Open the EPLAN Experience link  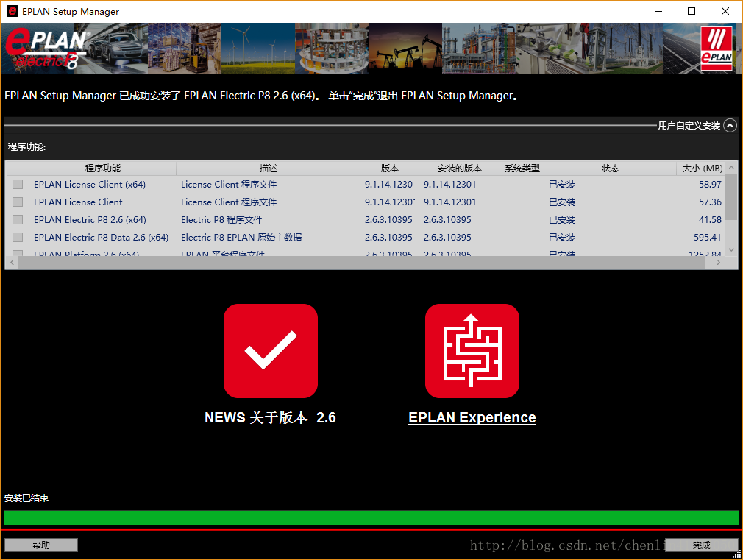click(x=472, y=417)
